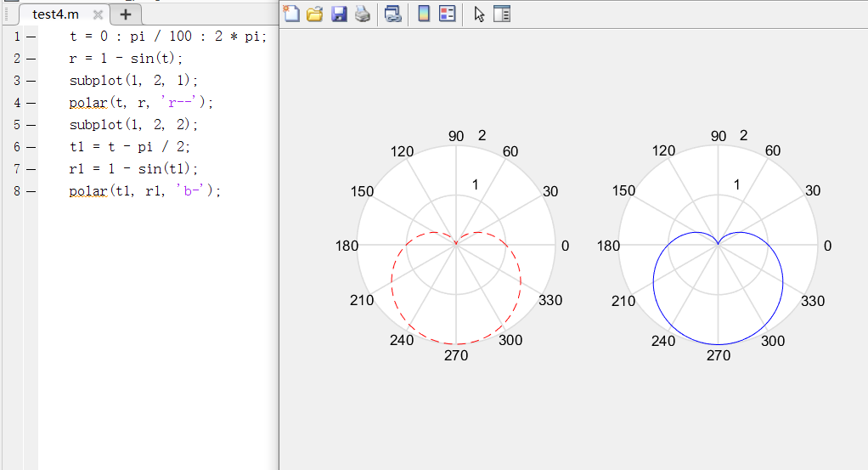Click the code 'subplot(1, 2, 2);'

pos(133,125)
